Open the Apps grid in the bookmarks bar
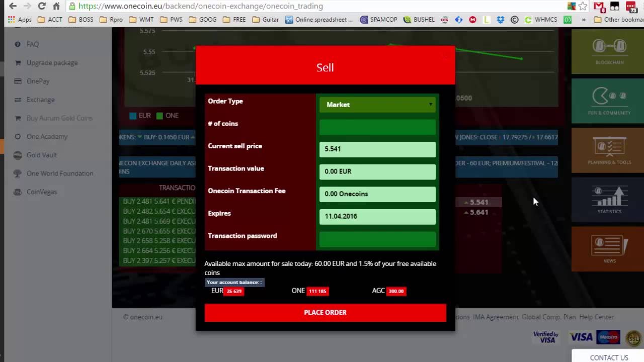 pos(20,20)
